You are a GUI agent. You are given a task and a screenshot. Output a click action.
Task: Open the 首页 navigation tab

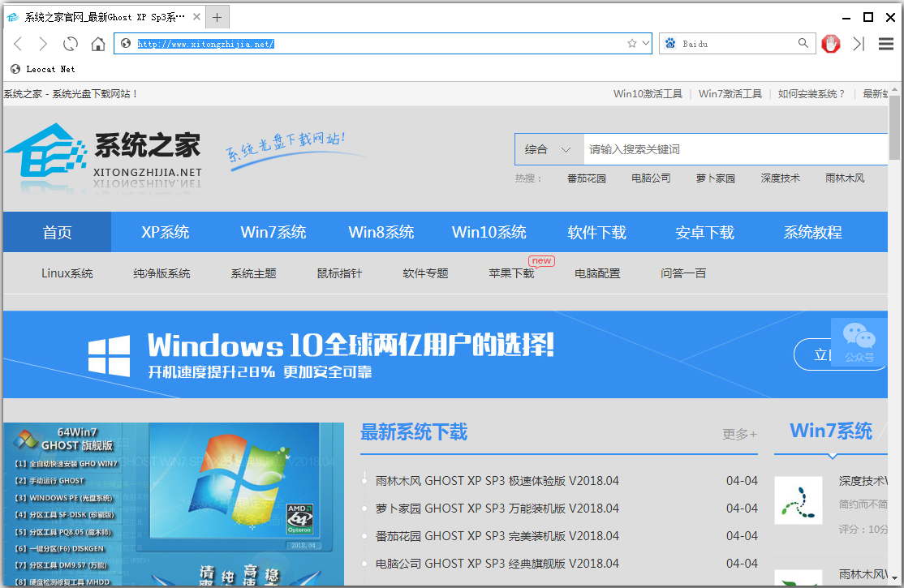click(57, 232)
